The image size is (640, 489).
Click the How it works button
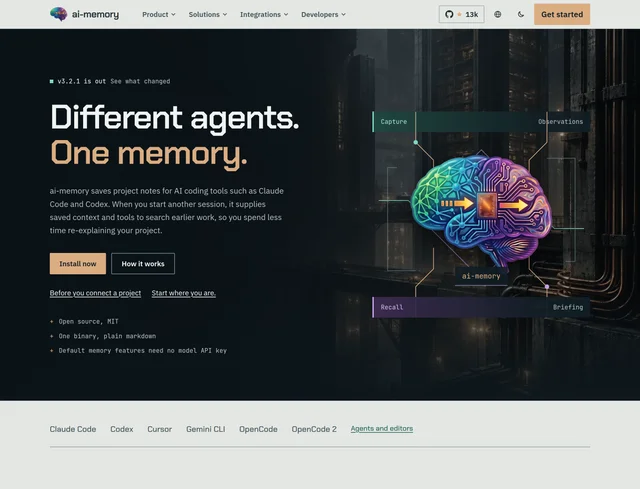coord(143,264)
